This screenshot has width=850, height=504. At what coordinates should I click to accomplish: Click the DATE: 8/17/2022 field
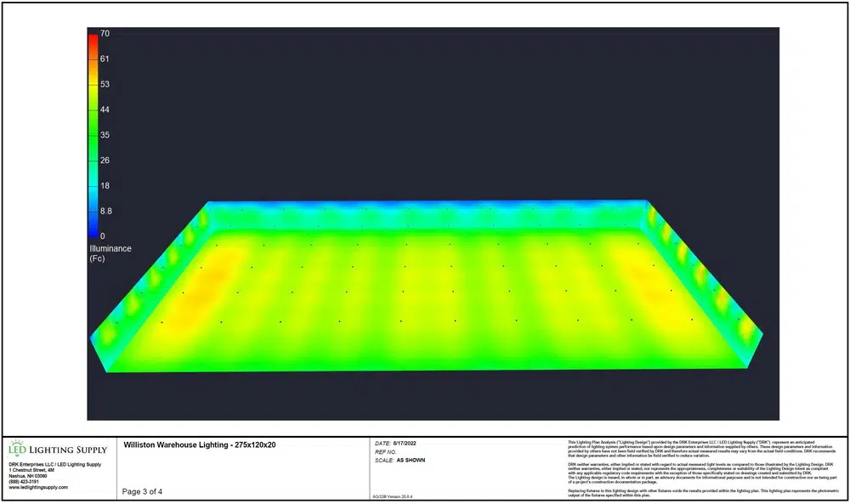[397, 443]
